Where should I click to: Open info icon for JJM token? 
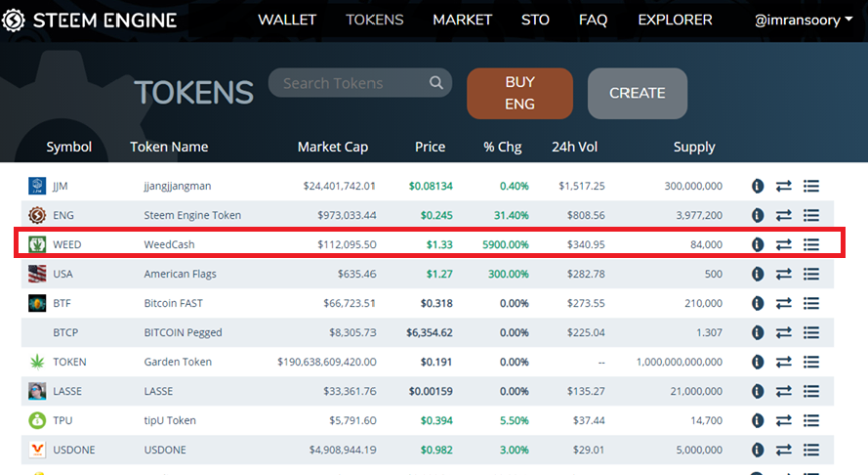(758, 187)
